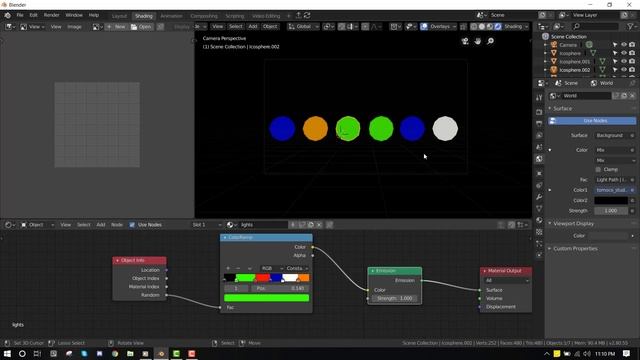
Task: Select Icosphere.001 in the outliner
Action: (x=574, y=62)
